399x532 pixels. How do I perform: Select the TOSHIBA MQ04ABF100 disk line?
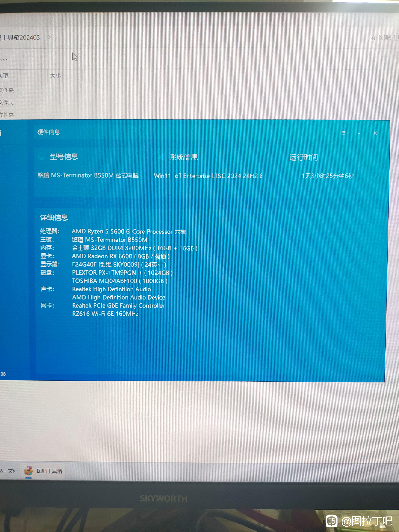point(120,281)
